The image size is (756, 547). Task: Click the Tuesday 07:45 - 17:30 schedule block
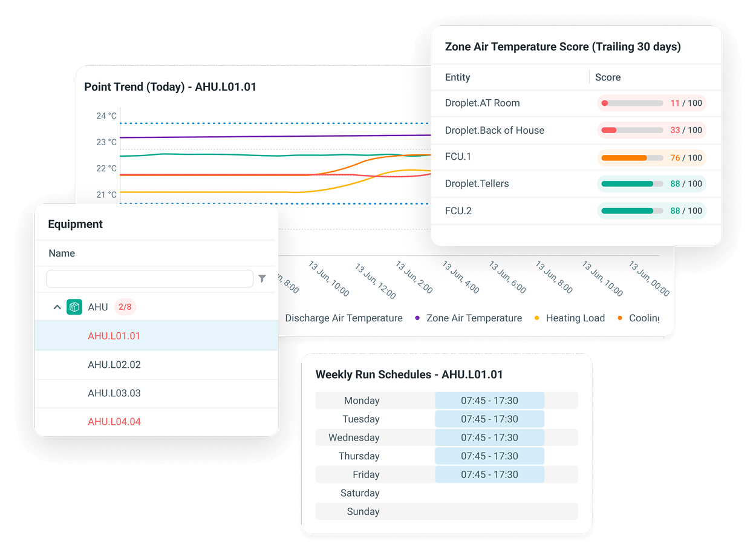489,419
